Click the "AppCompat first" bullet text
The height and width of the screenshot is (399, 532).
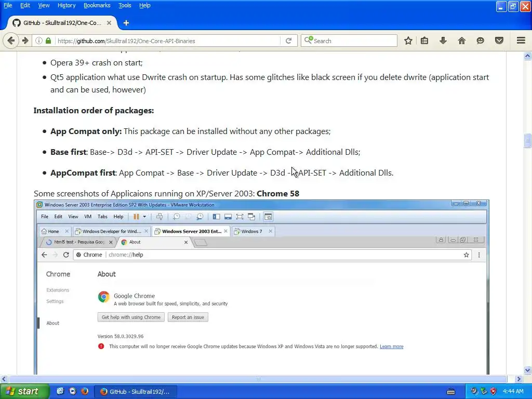click(x=83, y=172)
